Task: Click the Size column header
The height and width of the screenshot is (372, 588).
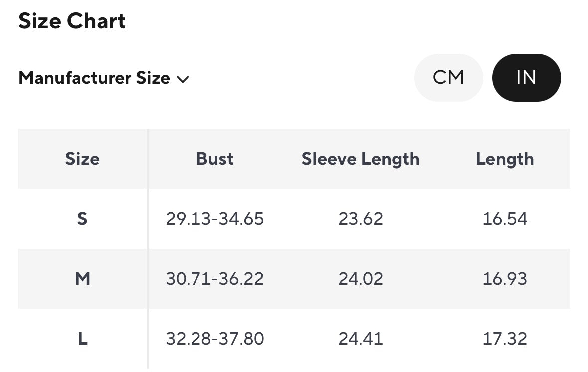Action: click(x=82, y=159)
